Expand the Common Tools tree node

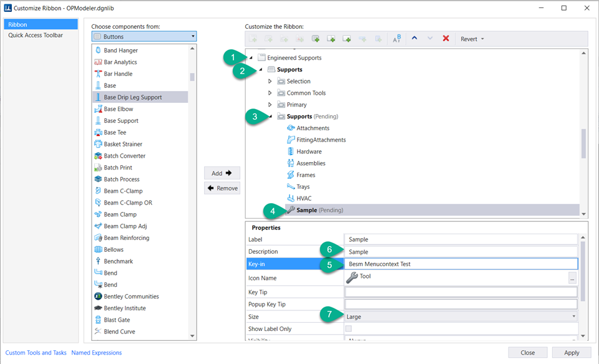click(x=270, y=93)
